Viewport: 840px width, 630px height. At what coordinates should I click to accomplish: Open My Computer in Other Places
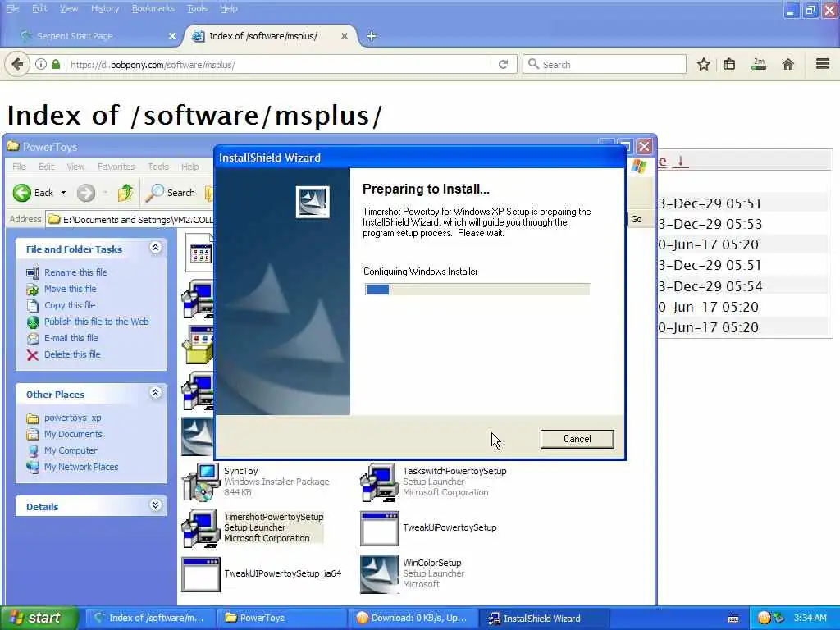[71, 450]
